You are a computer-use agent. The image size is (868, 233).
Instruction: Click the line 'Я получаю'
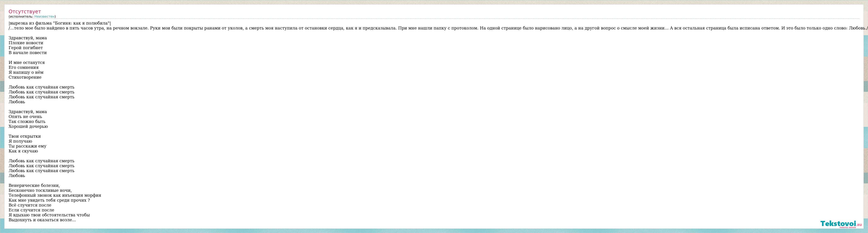click(20, 141)
